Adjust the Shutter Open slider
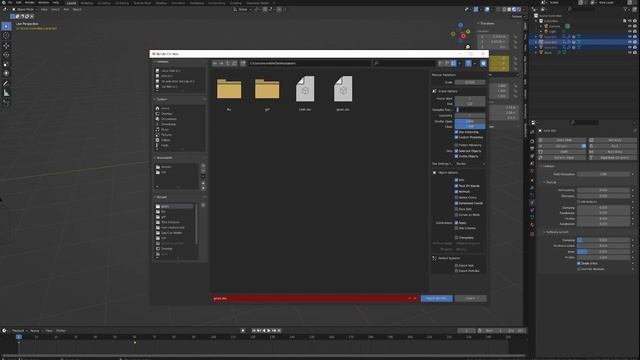 (470, 121)
